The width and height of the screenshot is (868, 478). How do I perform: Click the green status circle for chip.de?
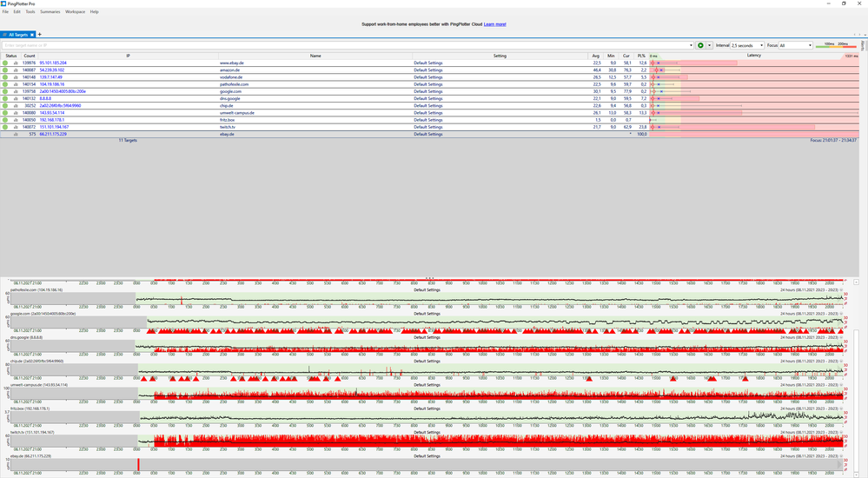[5, 106]
